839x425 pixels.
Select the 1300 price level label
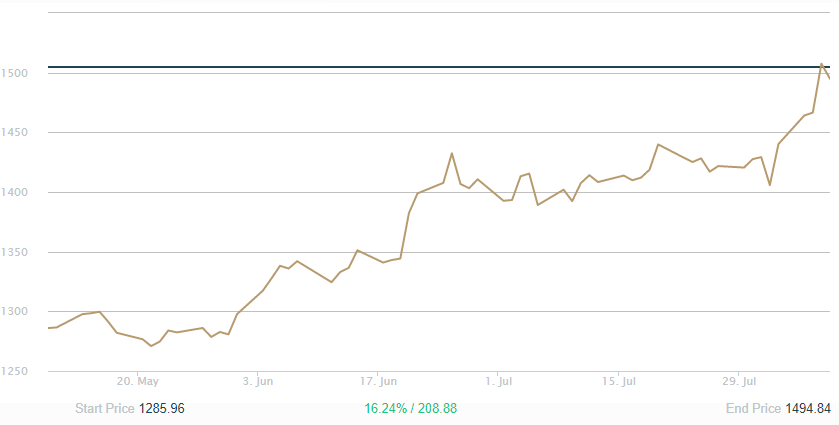pos(15,312)
